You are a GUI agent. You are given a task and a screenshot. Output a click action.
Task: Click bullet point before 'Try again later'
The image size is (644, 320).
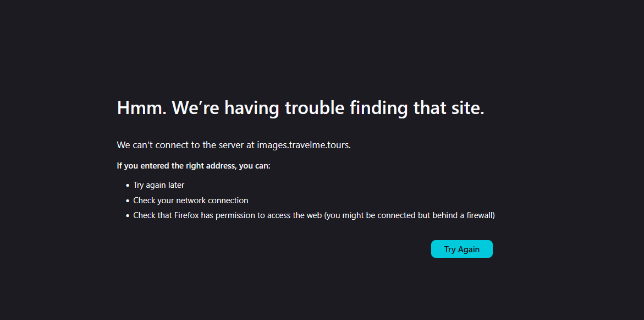point(128,186)
